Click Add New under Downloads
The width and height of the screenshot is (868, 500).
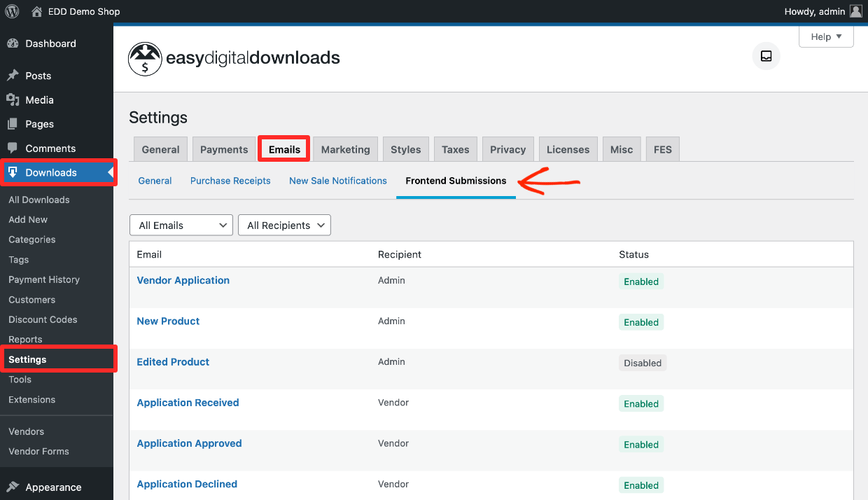point(28,219)
